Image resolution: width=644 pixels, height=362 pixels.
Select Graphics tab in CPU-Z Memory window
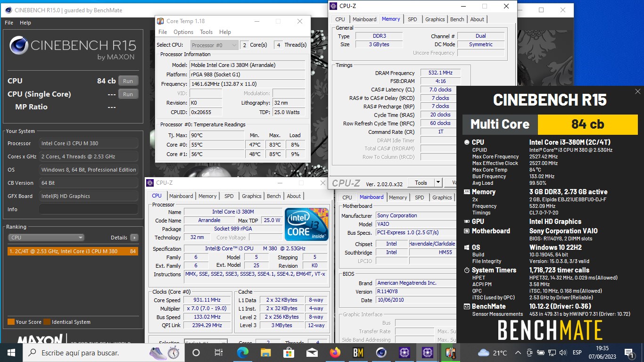(435, 19)
